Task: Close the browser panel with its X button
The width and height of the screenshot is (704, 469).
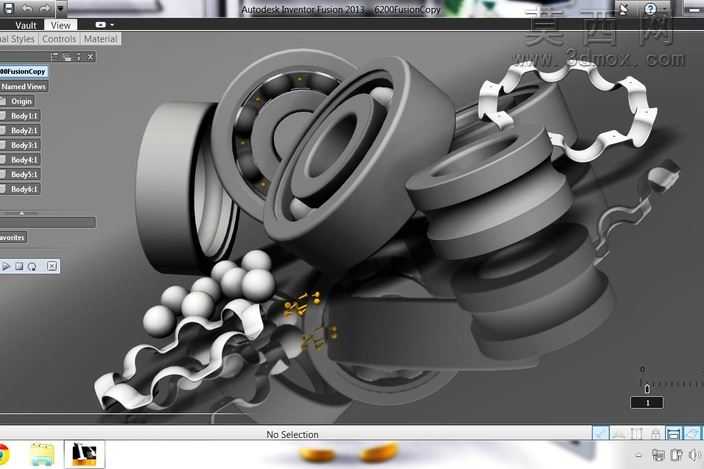Action: click(x=90, y=57)
